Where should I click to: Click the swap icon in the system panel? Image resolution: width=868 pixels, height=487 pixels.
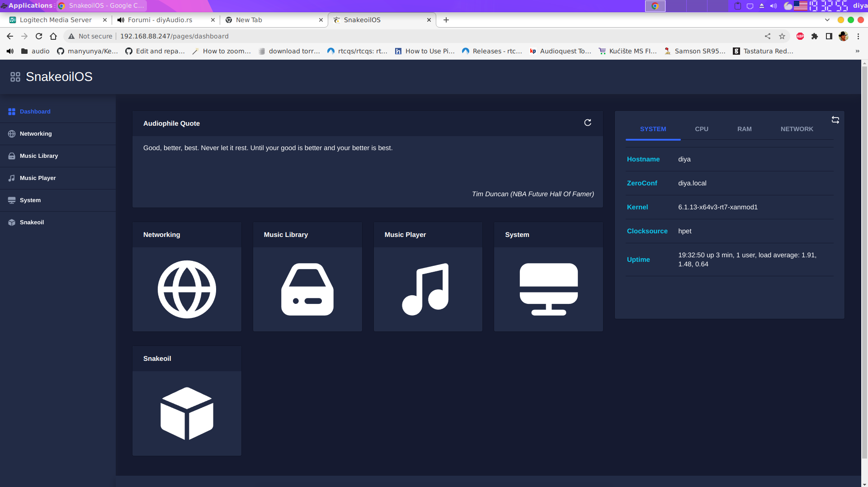(x=835, y=120)
